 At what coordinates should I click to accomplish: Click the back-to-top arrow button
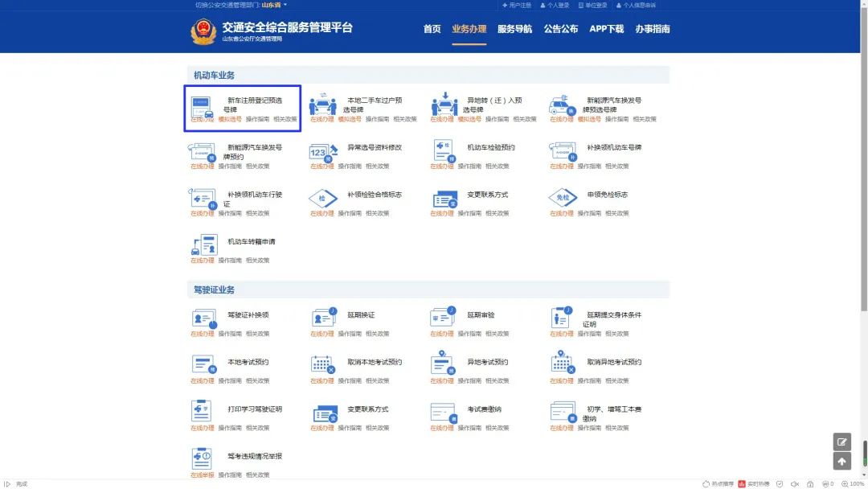842,461
